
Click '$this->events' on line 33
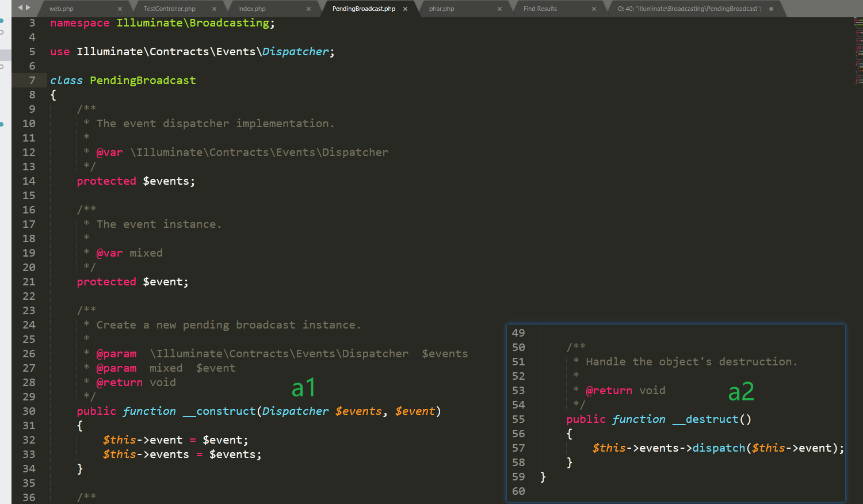[x=146, y=455]
